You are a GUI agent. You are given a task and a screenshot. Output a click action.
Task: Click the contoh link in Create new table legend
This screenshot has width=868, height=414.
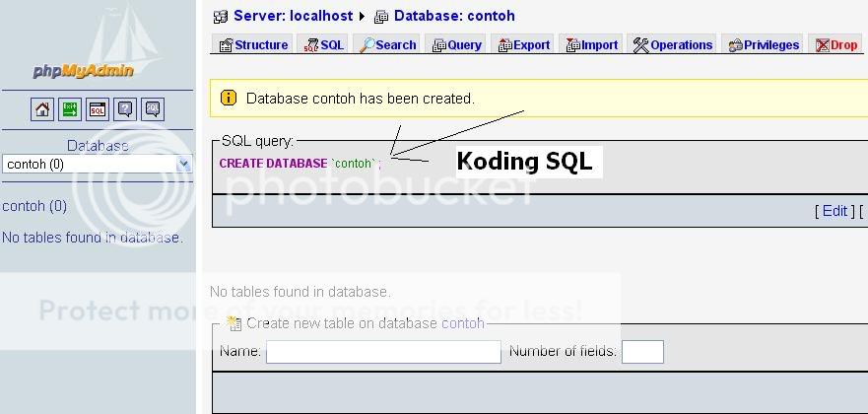pyautogui.click(x=463, y=323)
